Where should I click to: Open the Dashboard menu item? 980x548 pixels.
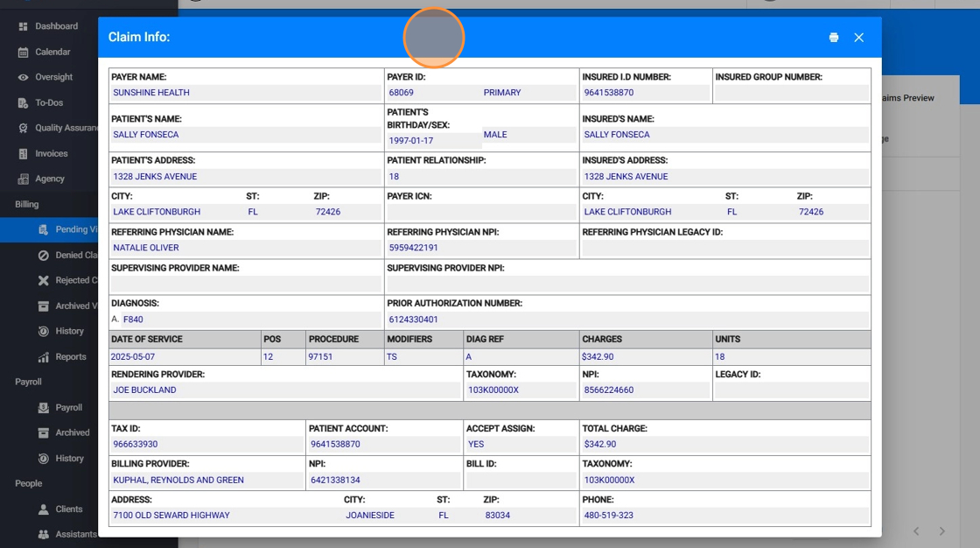56,26
